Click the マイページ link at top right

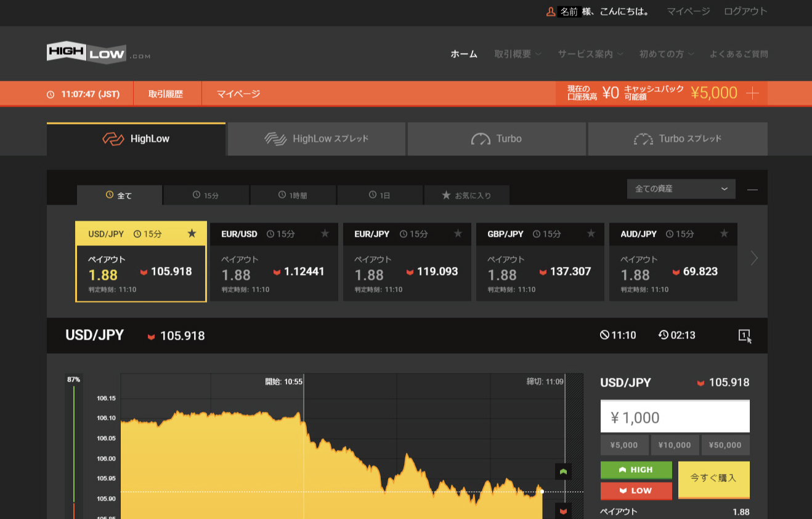pos(688,12)
